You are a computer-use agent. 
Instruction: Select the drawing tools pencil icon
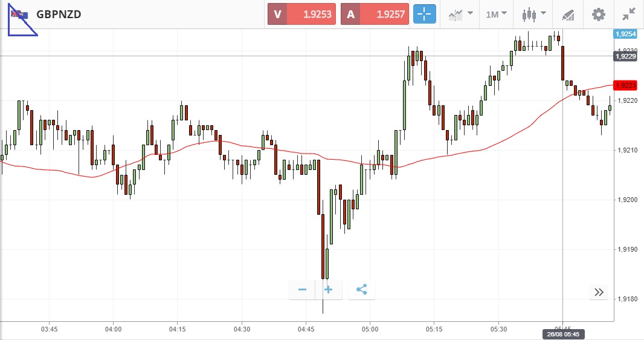[568, 14]
